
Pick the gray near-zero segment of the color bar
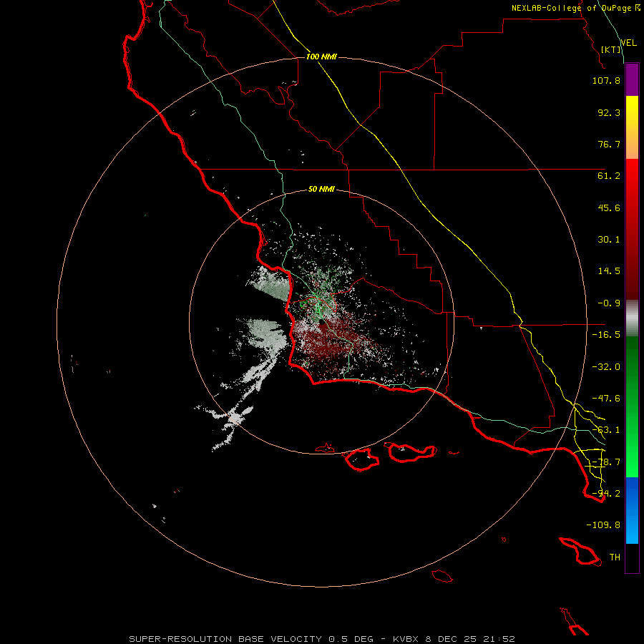click(632, 318)
